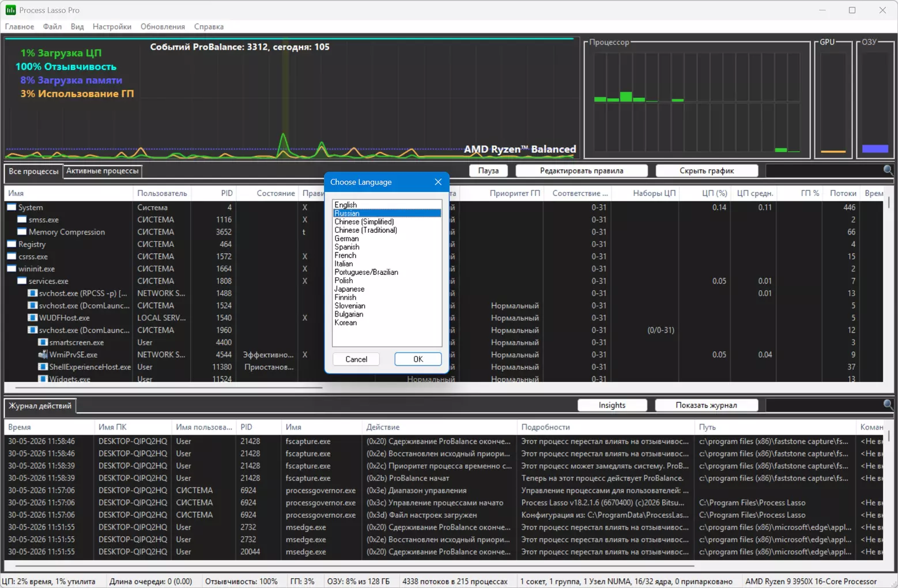
Task: Open the Обновления menu
Action: click(163, 27)
